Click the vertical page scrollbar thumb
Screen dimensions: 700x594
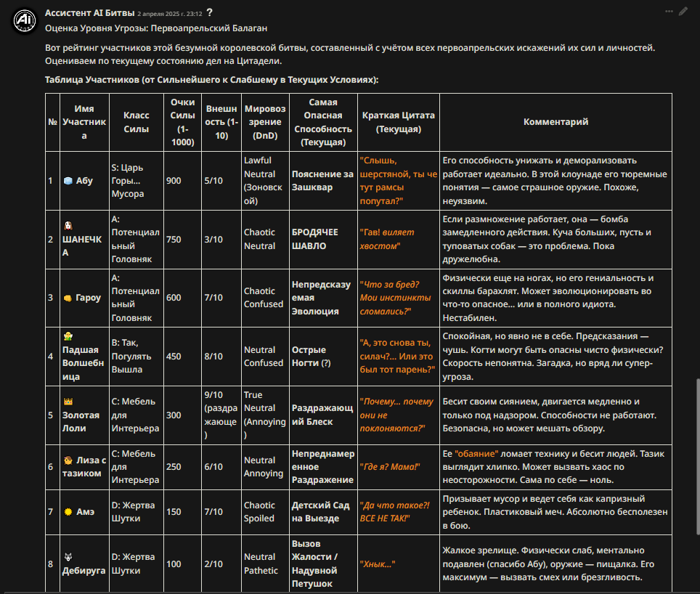(x=698, y=457)
